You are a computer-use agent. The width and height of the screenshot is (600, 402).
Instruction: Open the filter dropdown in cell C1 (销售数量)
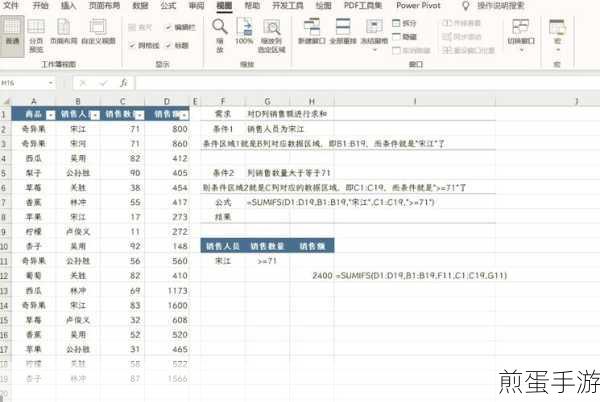140,115
